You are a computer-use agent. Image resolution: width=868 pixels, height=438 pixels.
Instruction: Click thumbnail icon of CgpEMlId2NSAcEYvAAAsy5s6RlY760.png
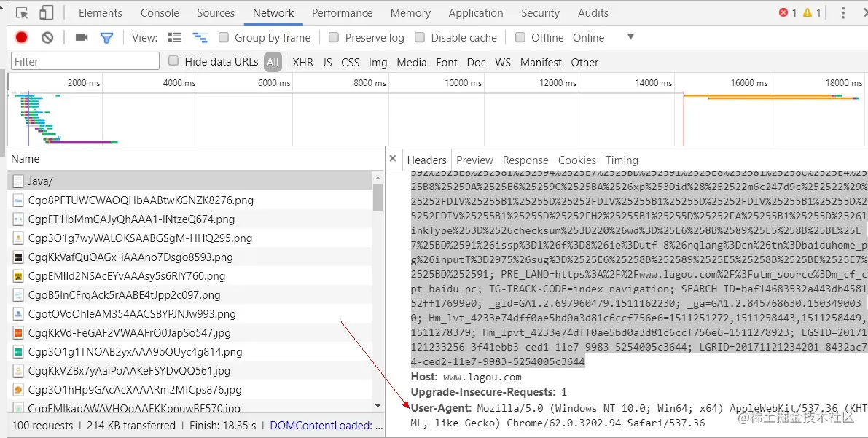coord(18,275)
